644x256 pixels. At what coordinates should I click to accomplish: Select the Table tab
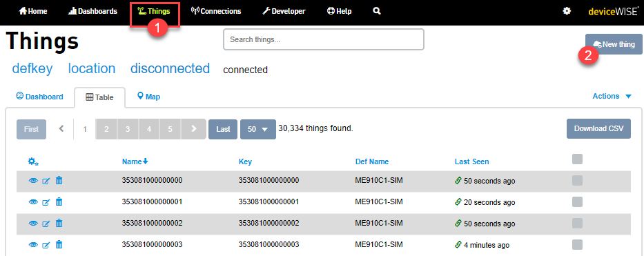tap(100, 98)
